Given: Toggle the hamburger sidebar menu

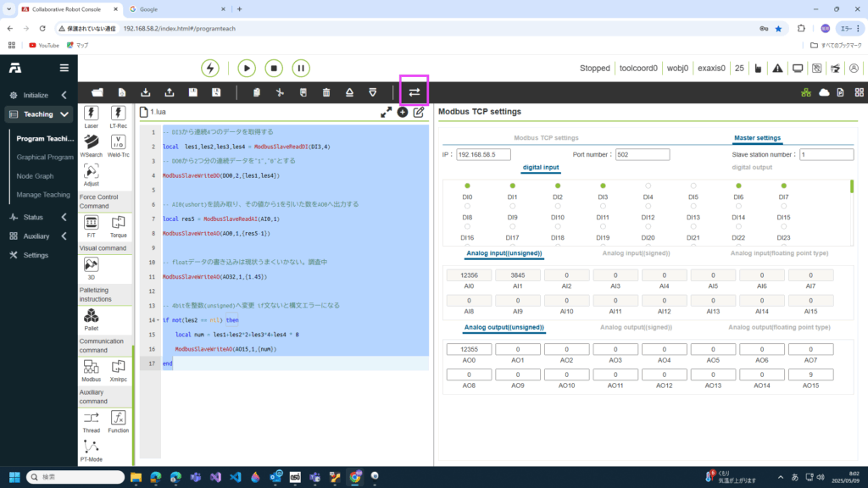Looking at the screenshot, I should coord(64,68).
